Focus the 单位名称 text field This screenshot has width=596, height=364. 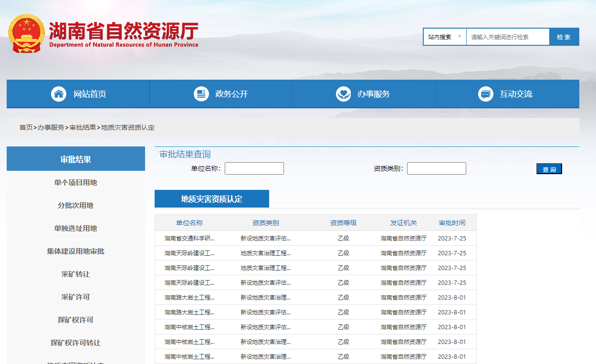pyautogui.click(x=254, y=168)
